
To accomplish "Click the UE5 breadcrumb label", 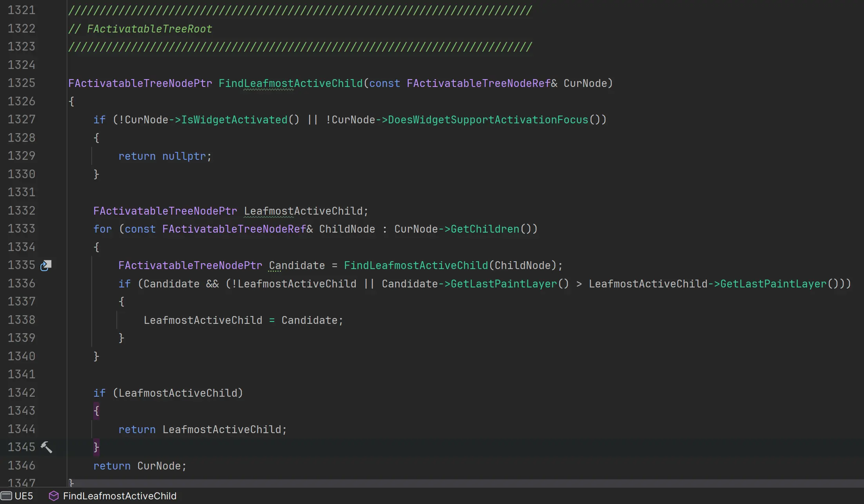I will 24,496.
